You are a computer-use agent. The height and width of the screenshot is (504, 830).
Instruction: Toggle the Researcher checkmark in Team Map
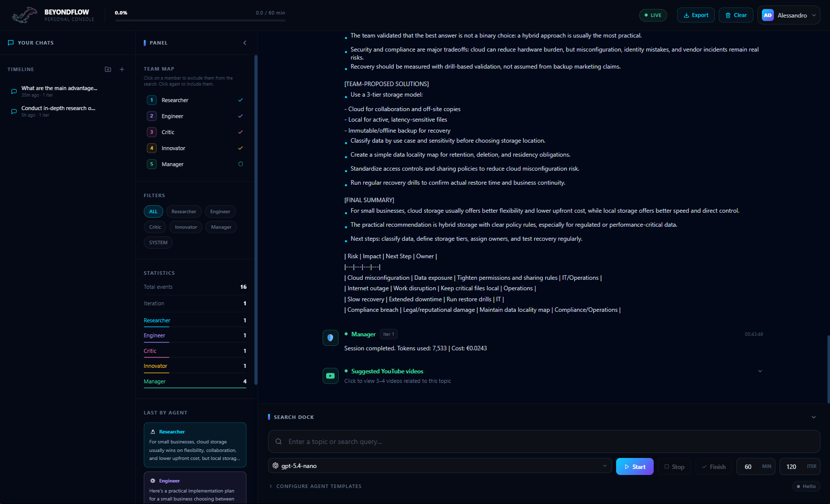240,100
